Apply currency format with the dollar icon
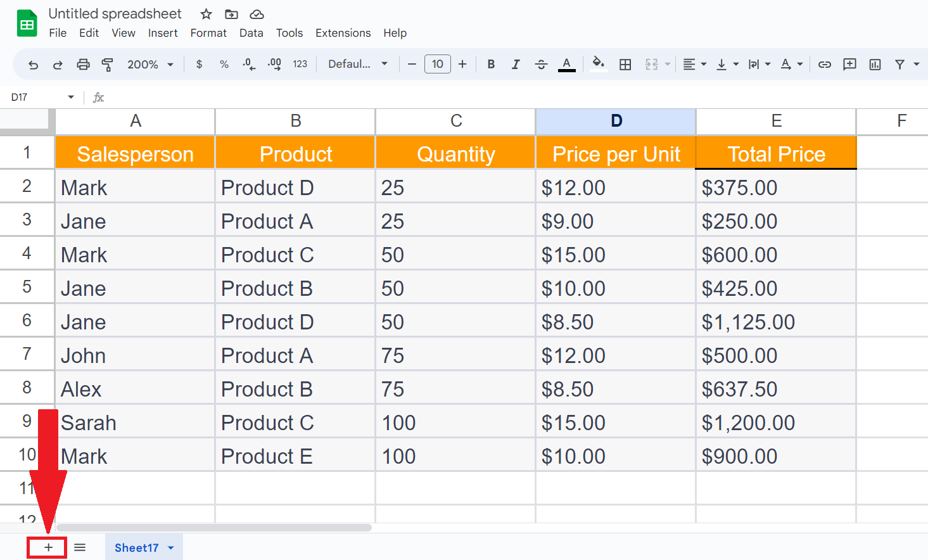928x560 pixels. point(199,64)
